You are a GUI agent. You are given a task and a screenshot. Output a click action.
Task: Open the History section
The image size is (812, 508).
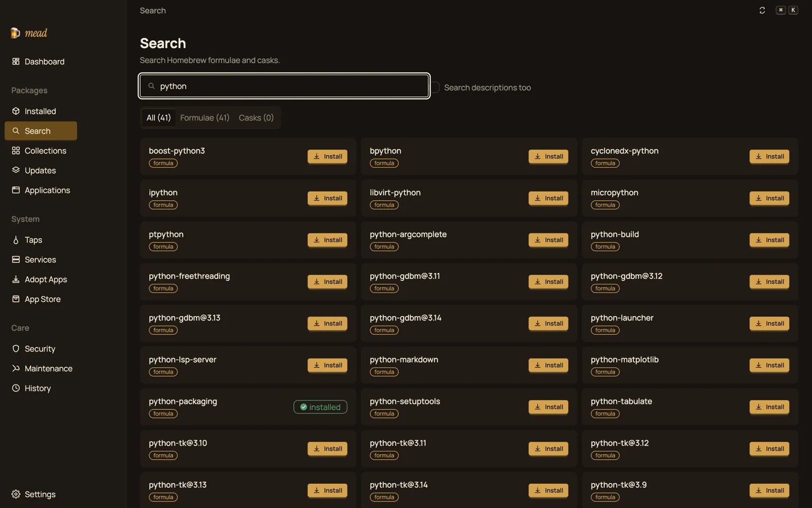pyautogui.click(x=41, y=388)
